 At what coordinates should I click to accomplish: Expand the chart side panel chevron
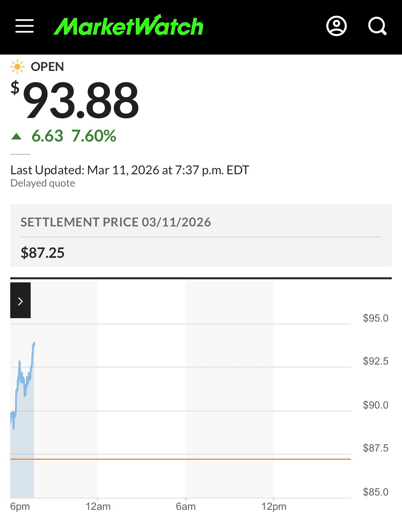click(20, 300)
